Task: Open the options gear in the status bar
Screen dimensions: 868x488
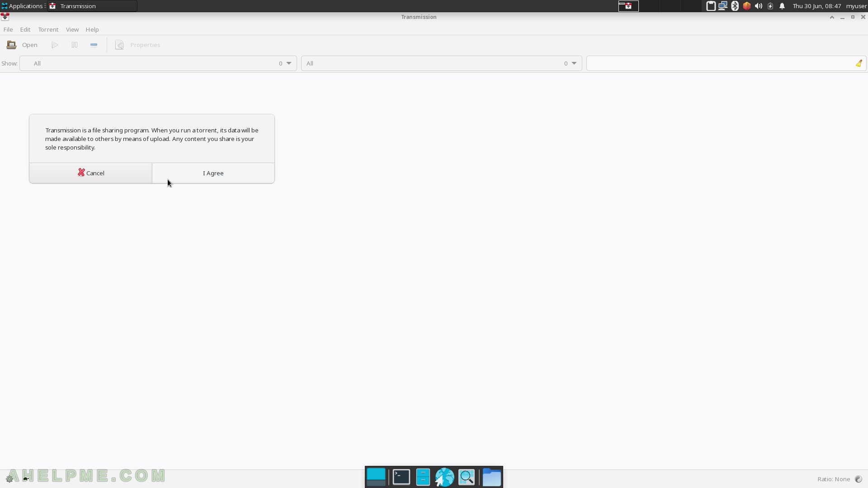Action: (x=9, y=479)
